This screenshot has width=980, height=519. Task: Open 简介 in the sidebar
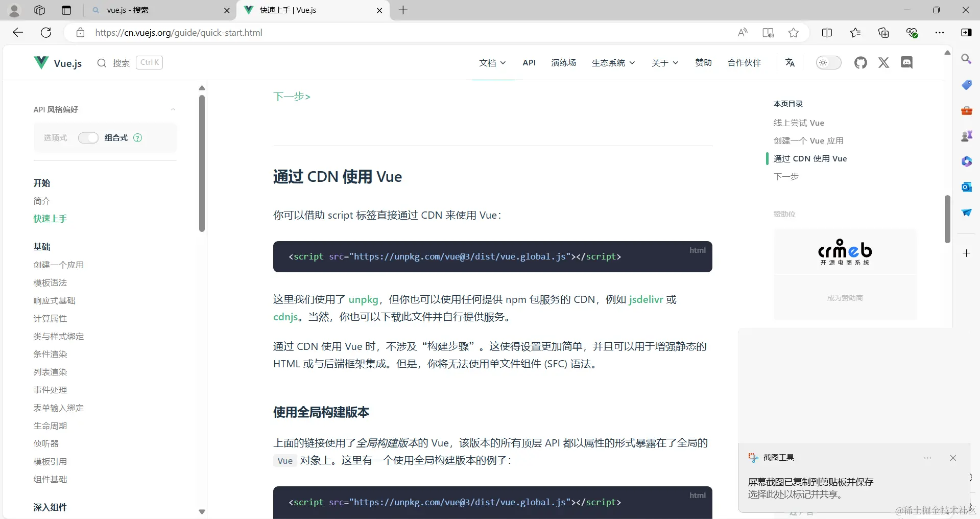click(x=42, y=201)
